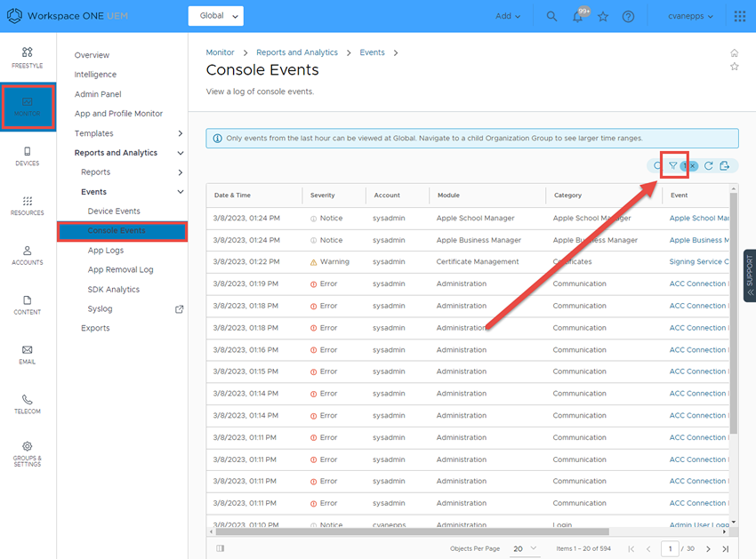Open SDK Analytics page
The image size is (756, 559).
(x=113, y=290)
